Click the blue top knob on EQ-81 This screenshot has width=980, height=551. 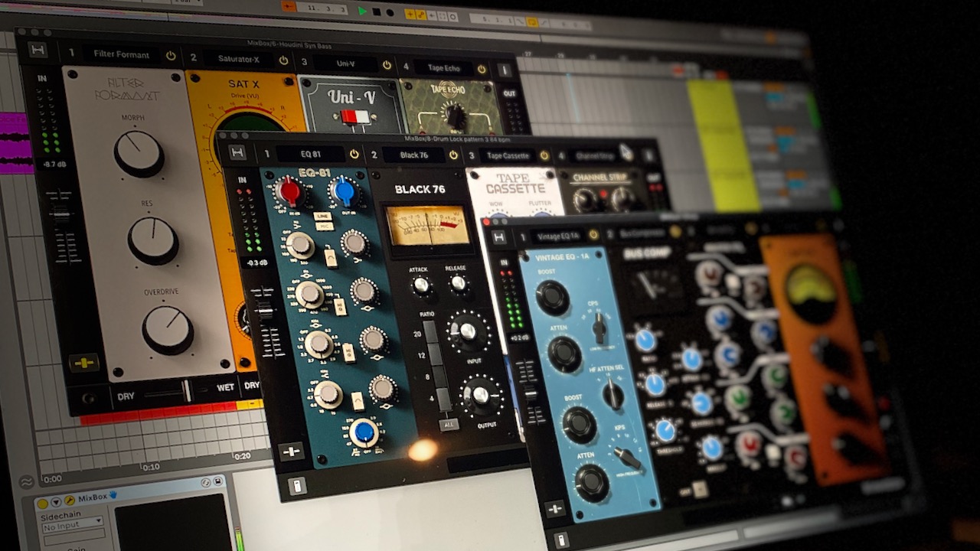click(344, 192)
